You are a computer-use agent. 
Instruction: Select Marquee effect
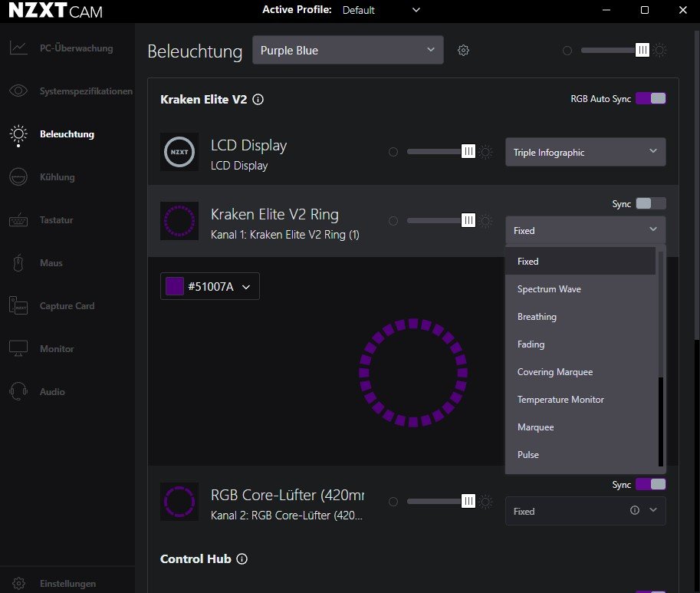coord(580,427)
